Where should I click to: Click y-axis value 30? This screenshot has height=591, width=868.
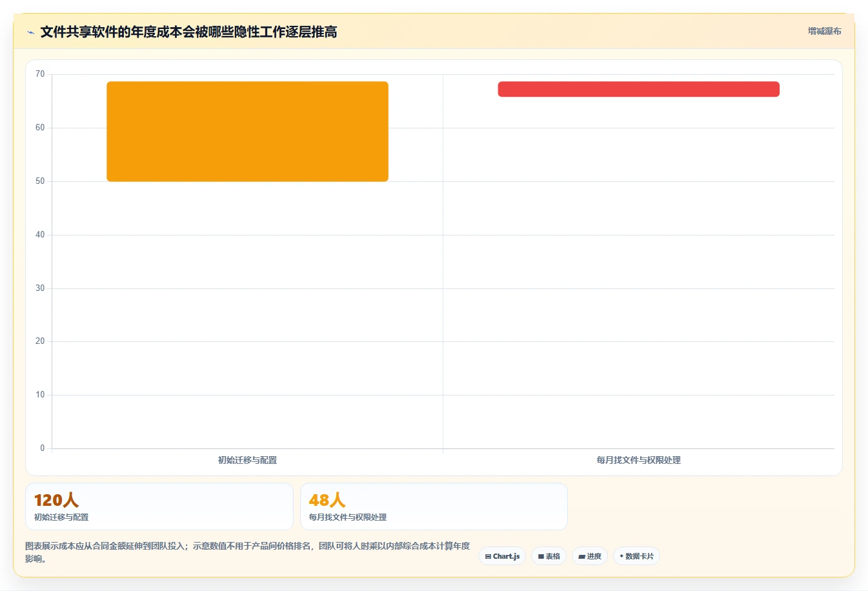pyautogui.click(x=40, y=288)
